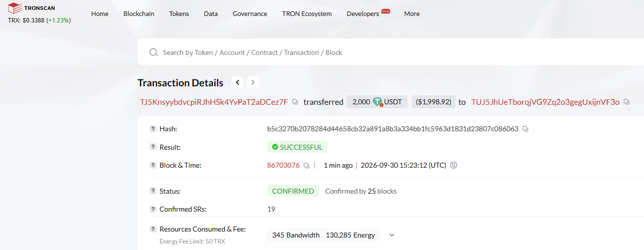Open the Developers menu
Viewport: 644px width, 250px height.
point(363,13)
